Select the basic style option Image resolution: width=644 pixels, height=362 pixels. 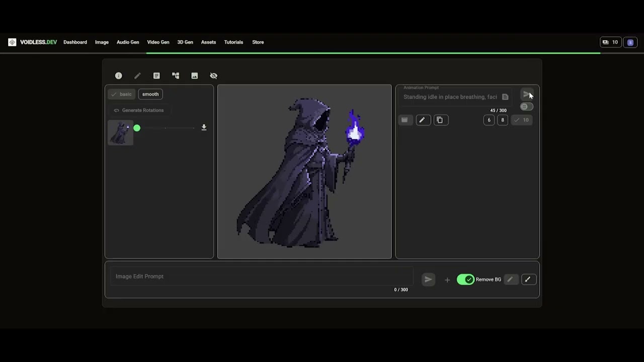(x=122, y=94)
